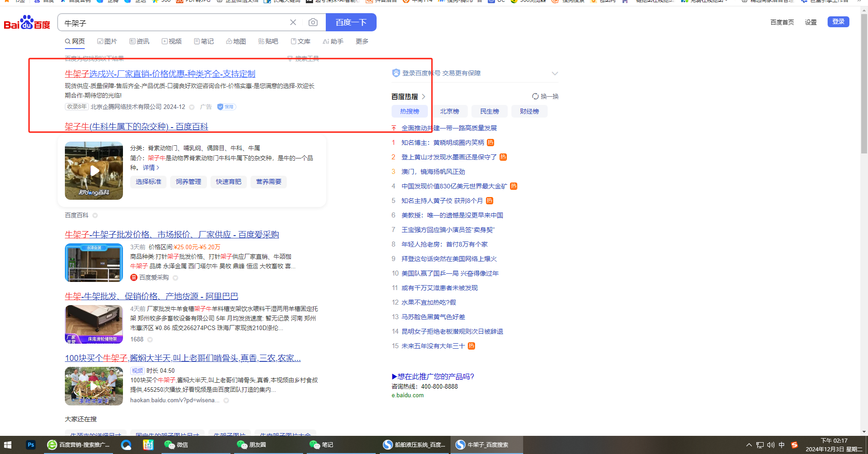
Task: Click the Sogou input method tray icon
Action: 794,445
